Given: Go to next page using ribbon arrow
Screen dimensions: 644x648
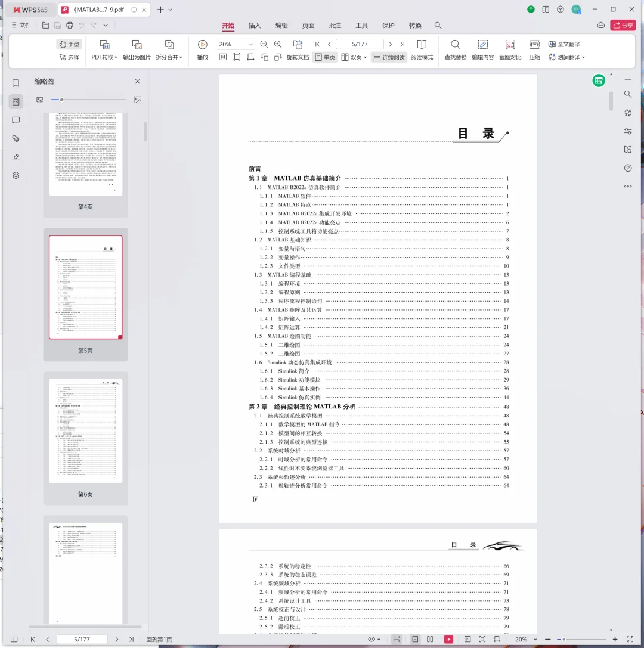Looking at the screenshot, I should [x=390, y=44].
